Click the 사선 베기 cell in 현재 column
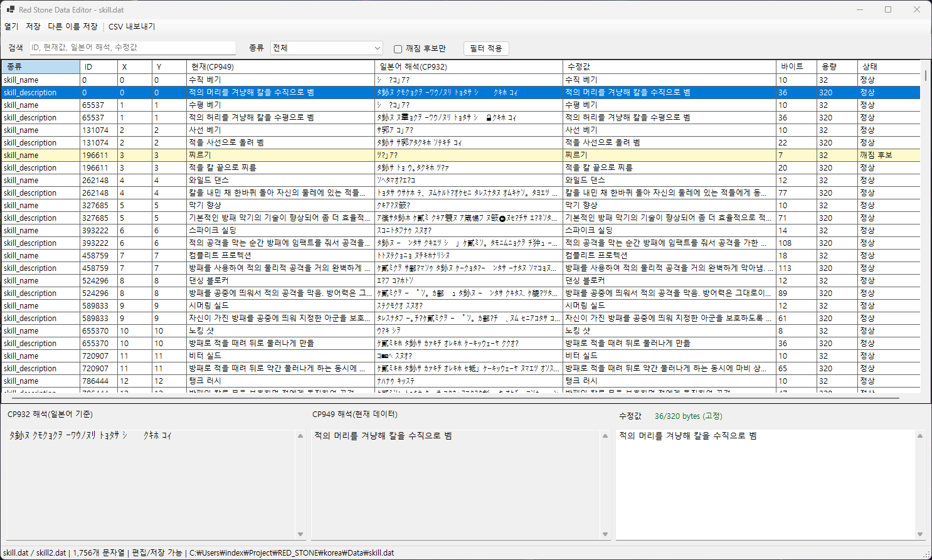Screen dimensions: 932x560 tap(281, 130)
